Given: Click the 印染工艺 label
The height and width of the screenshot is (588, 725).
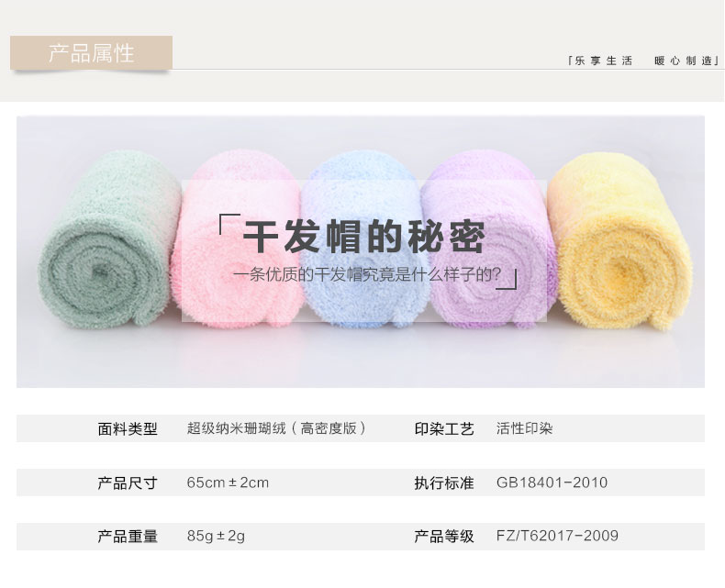Looking at the screenshot, I should point(444,429).
